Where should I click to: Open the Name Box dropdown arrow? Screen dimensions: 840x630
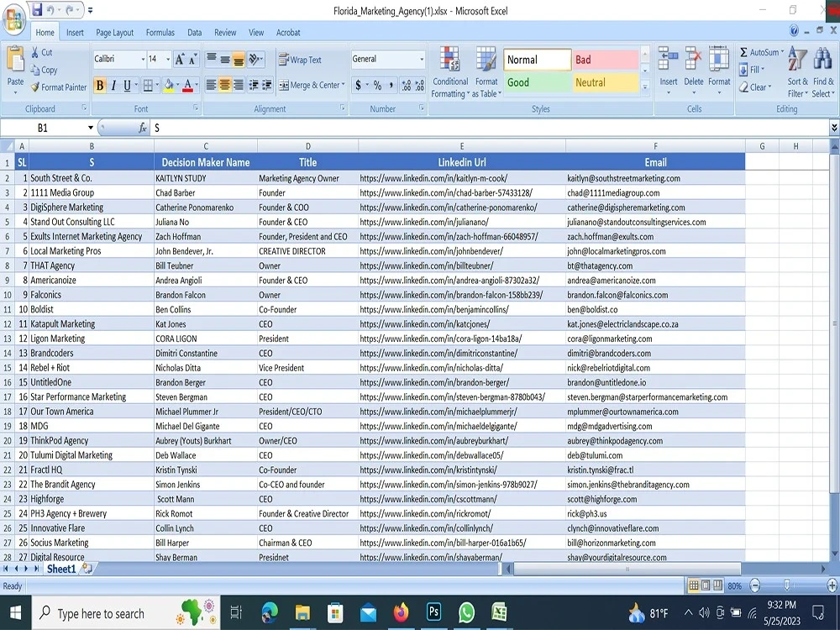point(91,128)
